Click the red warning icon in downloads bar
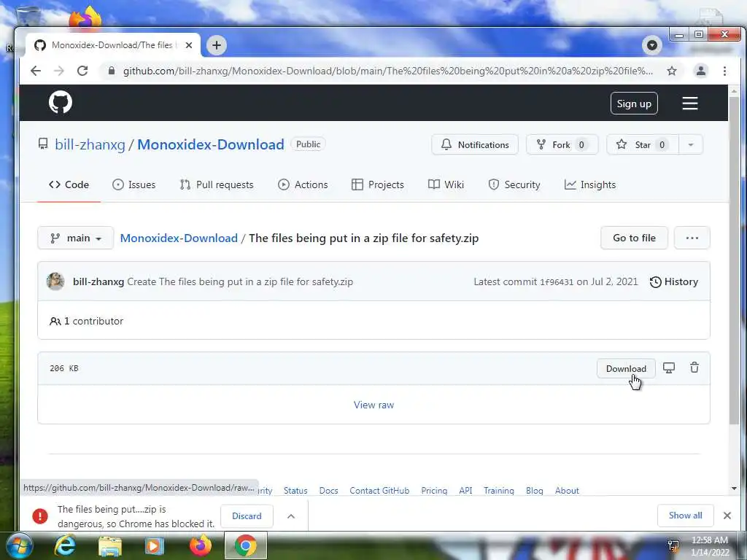Screen dimensions: 747x560 tap(40, 516)
